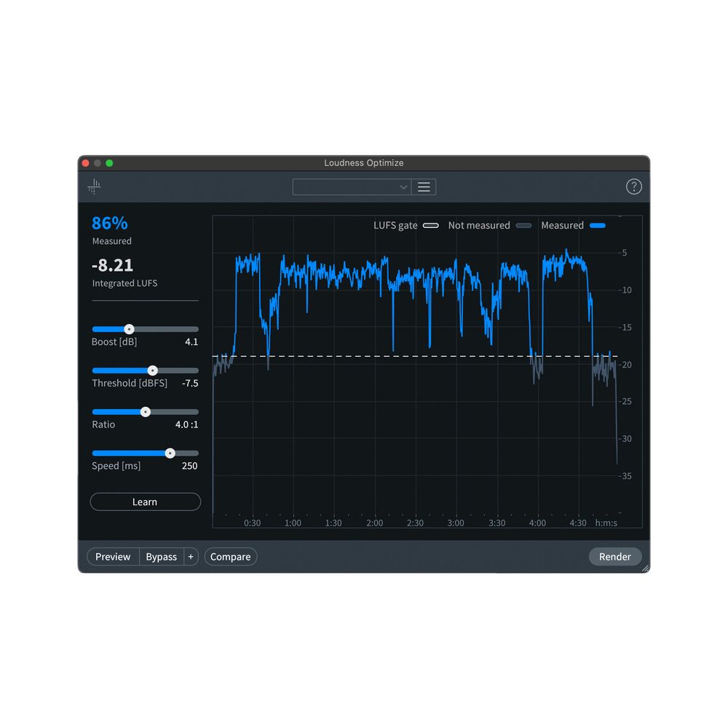This screenshot has width=728, height=728.
Task: Toggle Bypass mode
Action: click(161, 556)
